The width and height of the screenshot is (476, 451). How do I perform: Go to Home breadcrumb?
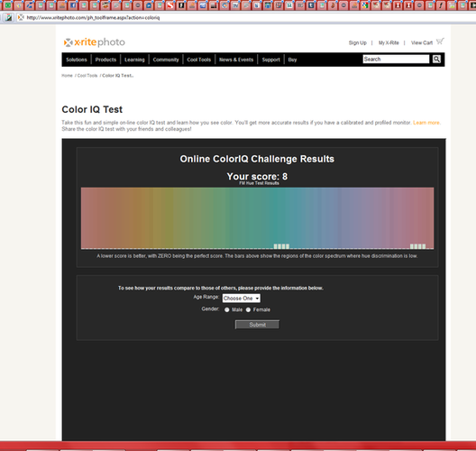click(67, 76)
